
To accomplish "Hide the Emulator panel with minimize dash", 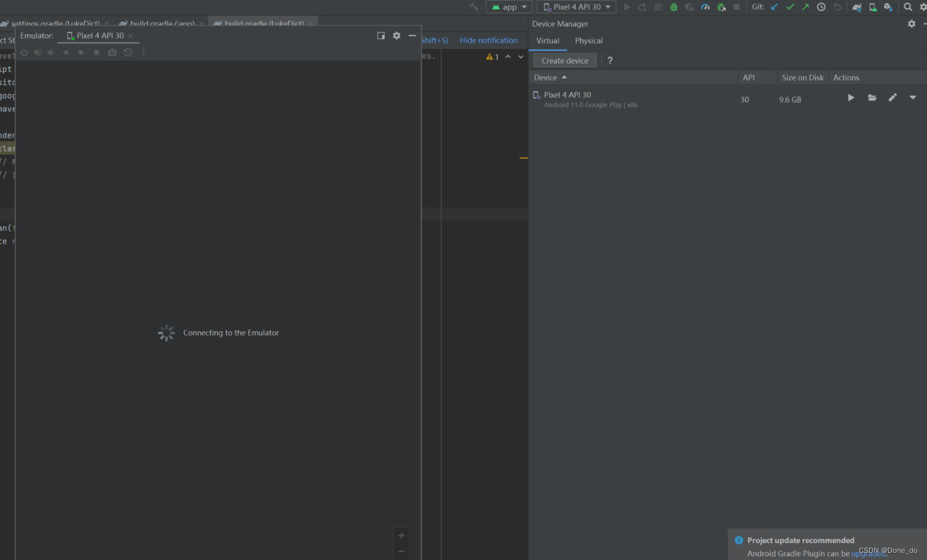I will pyautogui.click(x=412, y=35).
